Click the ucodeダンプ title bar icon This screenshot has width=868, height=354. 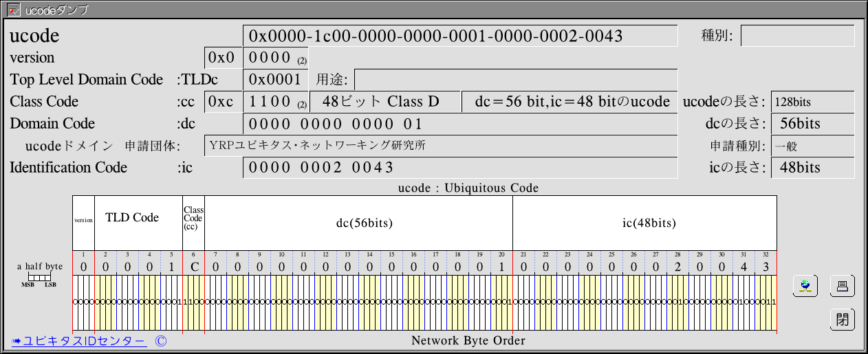(x=12, y=9)
